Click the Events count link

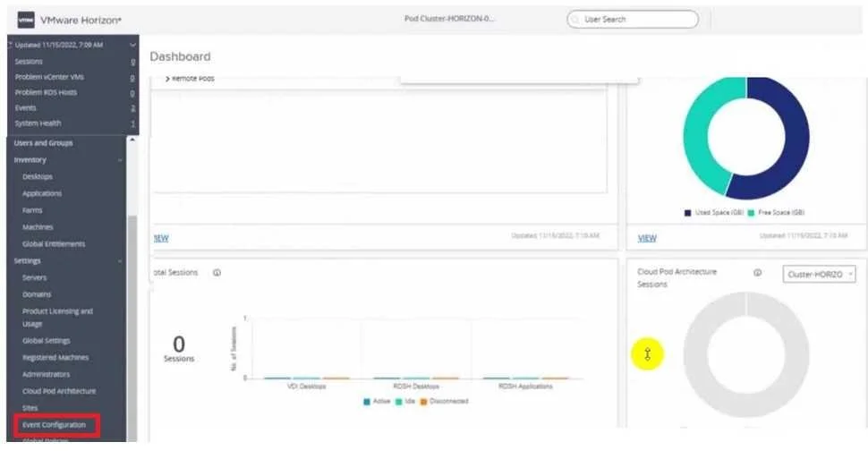click(132, 108)
